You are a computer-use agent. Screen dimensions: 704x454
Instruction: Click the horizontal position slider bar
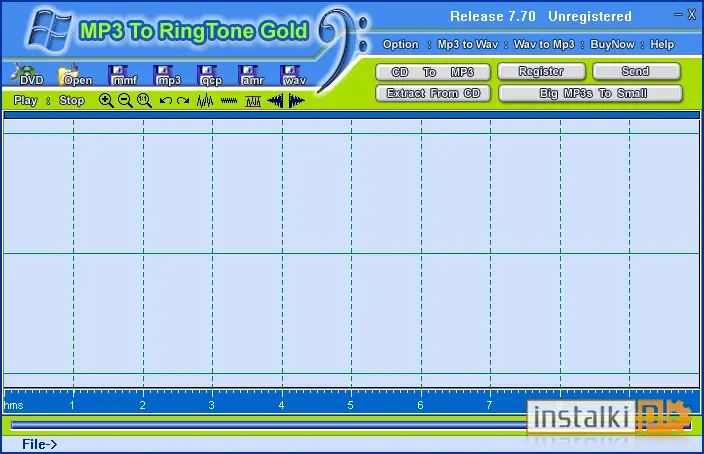click(351, 424)
